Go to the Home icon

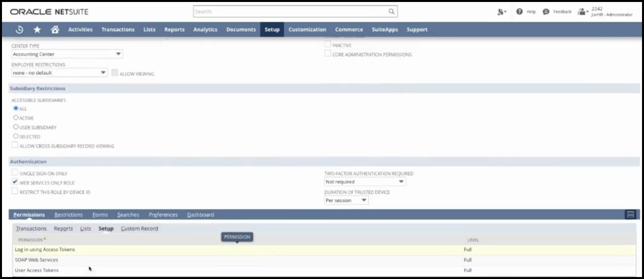[55, 30]
